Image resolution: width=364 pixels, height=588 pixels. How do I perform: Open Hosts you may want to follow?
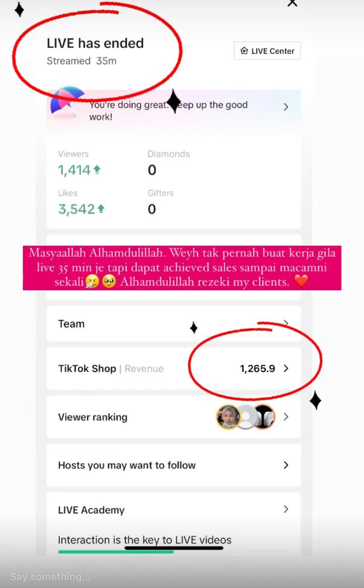(174, 465)
